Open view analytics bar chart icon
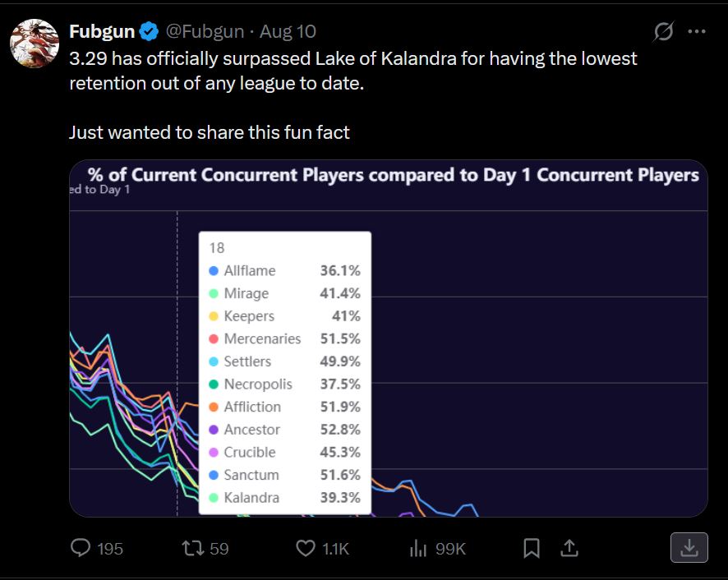The width and height of the screenshot is (728, 580). pos(418,548)
